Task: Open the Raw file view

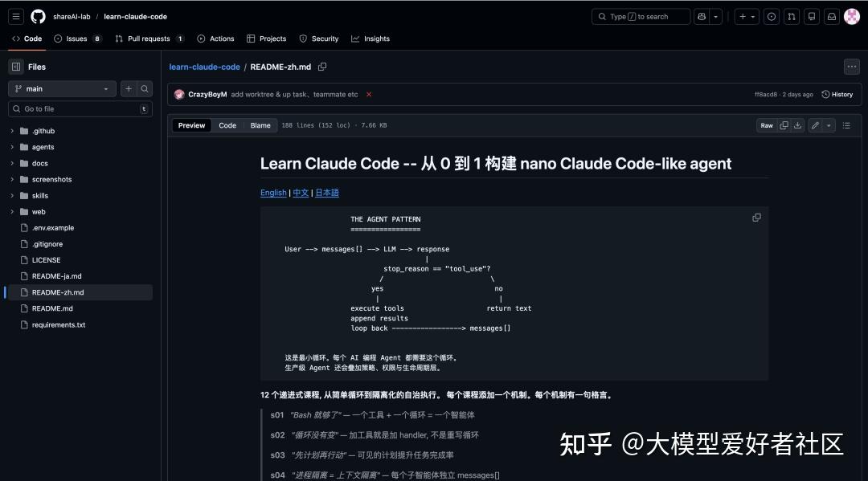Action: coord(767,125)
